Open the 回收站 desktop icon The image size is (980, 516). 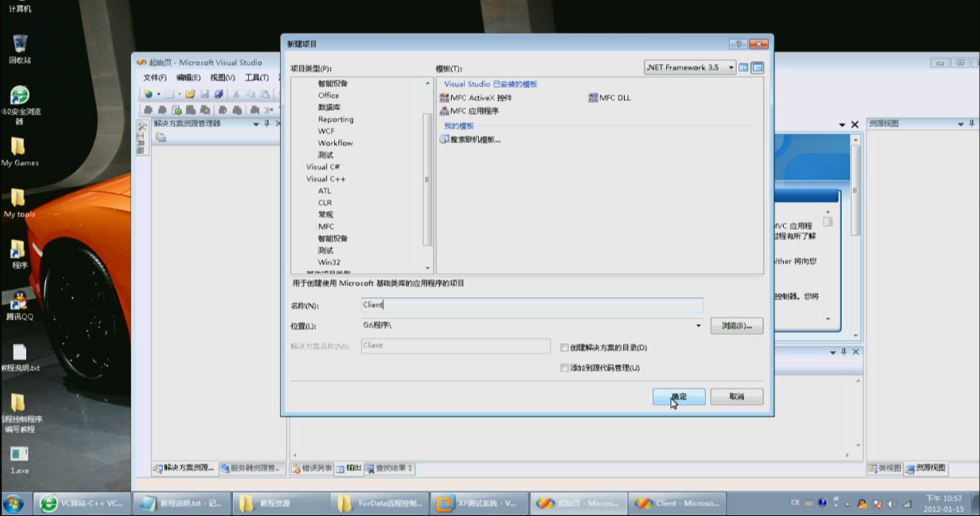tap(20, 49)
